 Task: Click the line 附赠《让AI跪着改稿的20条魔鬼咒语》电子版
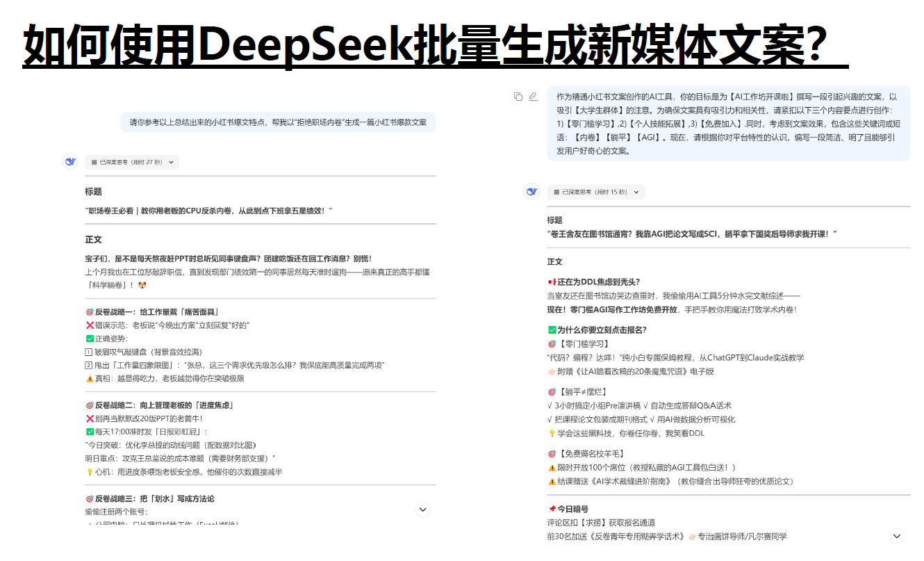tap(630, 371)
